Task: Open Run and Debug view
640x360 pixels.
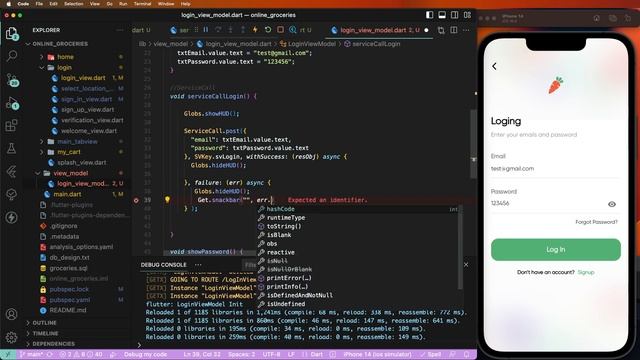Action: (12, 103)
